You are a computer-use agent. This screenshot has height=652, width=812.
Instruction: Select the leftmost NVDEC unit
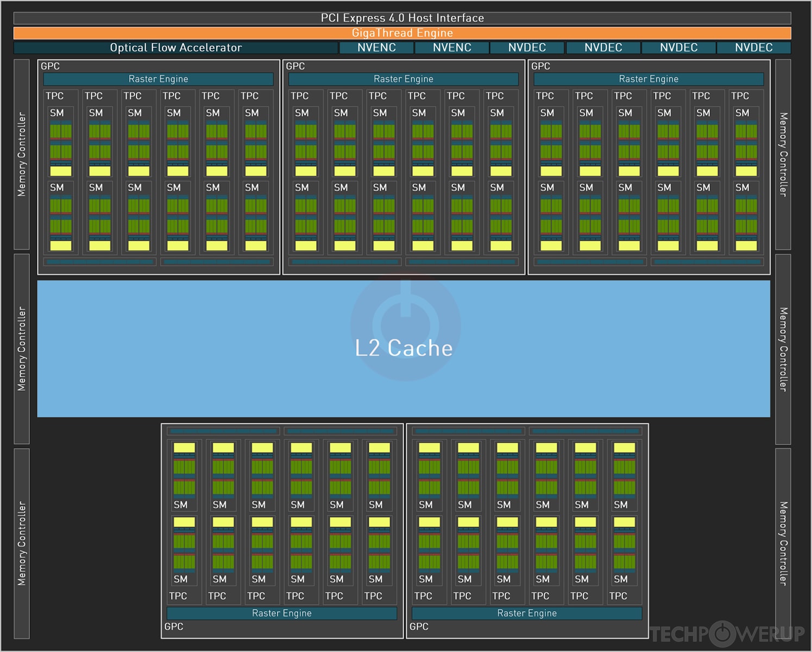click(527, 47)
